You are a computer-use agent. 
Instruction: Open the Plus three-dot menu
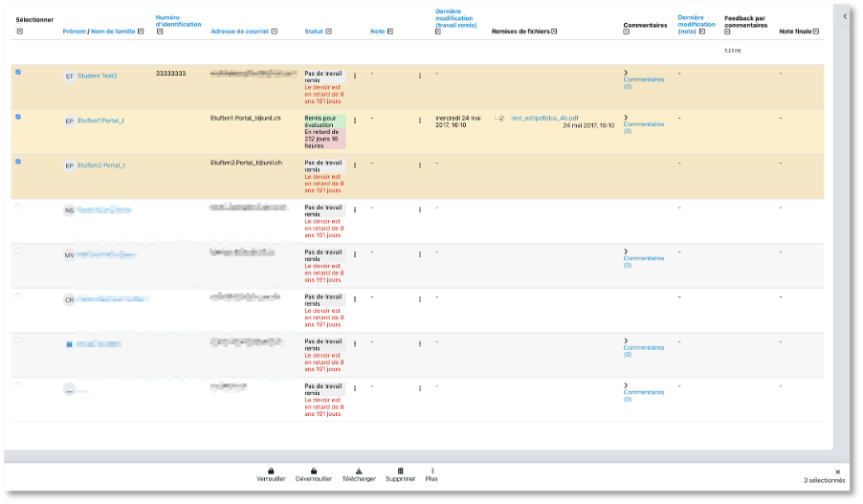click(x=431, y=471)
